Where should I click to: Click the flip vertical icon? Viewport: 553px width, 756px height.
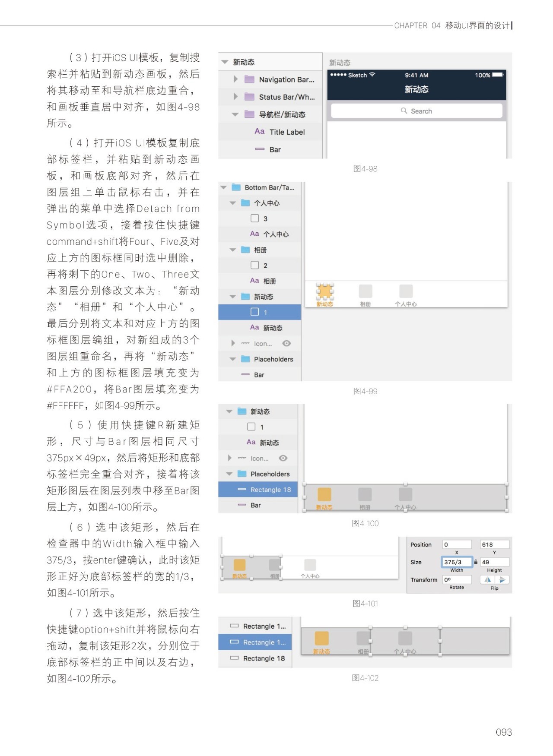click(x=502, y=580)
